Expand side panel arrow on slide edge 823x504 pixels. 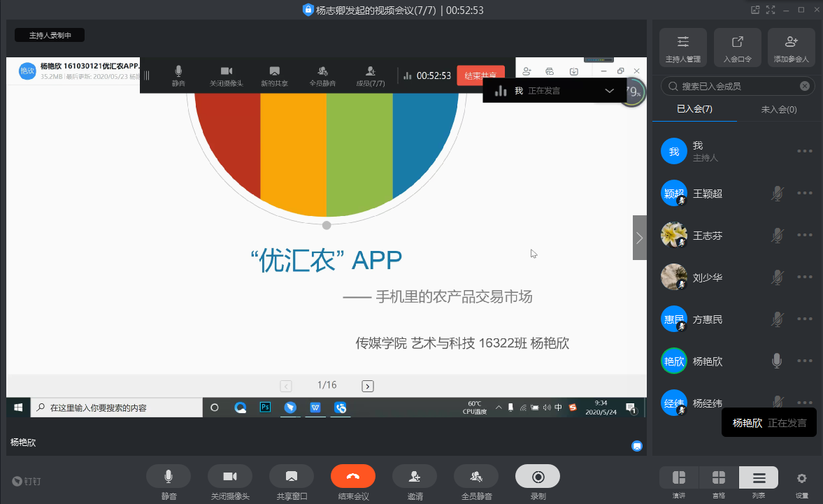click(x=639, y=238)
